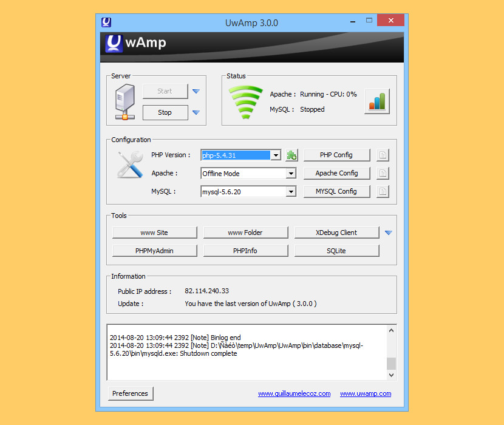The image size is (504, 425).
Task: Close the UwAmp window
Action: (391, 20)
